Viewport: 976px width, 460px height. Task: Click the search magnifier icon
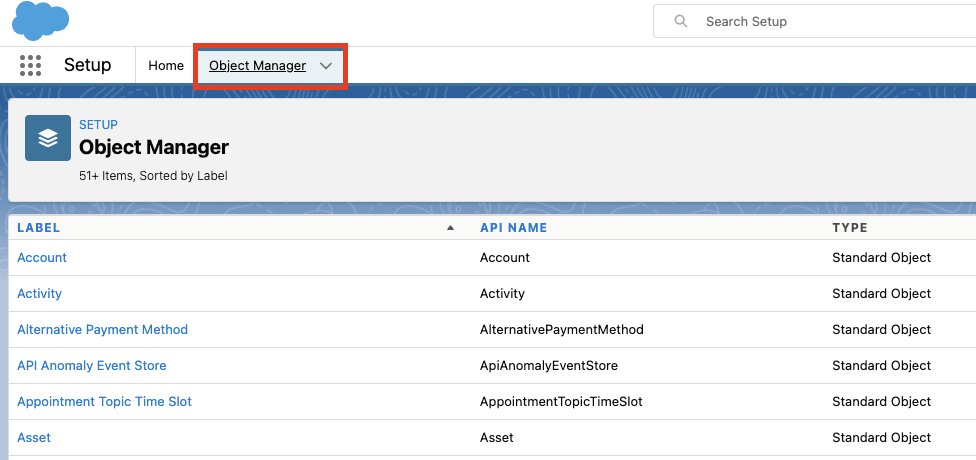681,21
